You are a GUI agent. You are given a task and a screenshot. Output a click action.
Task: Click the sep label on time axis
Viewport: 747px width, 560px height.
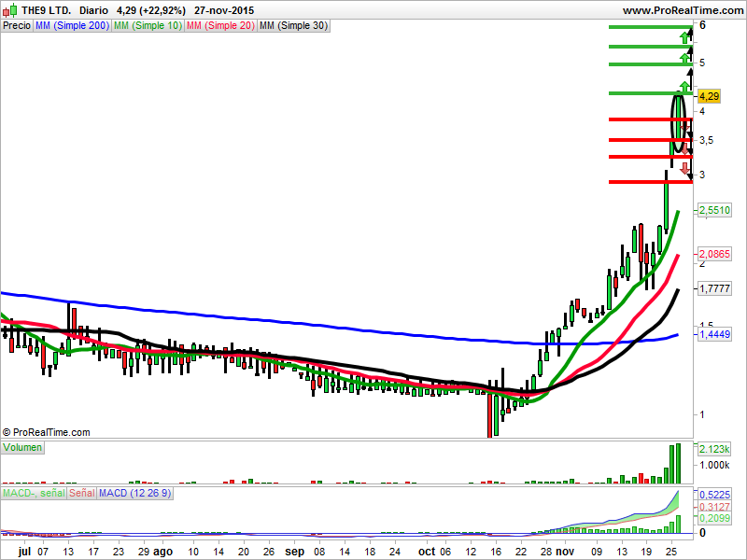click(x=294, y=552)
